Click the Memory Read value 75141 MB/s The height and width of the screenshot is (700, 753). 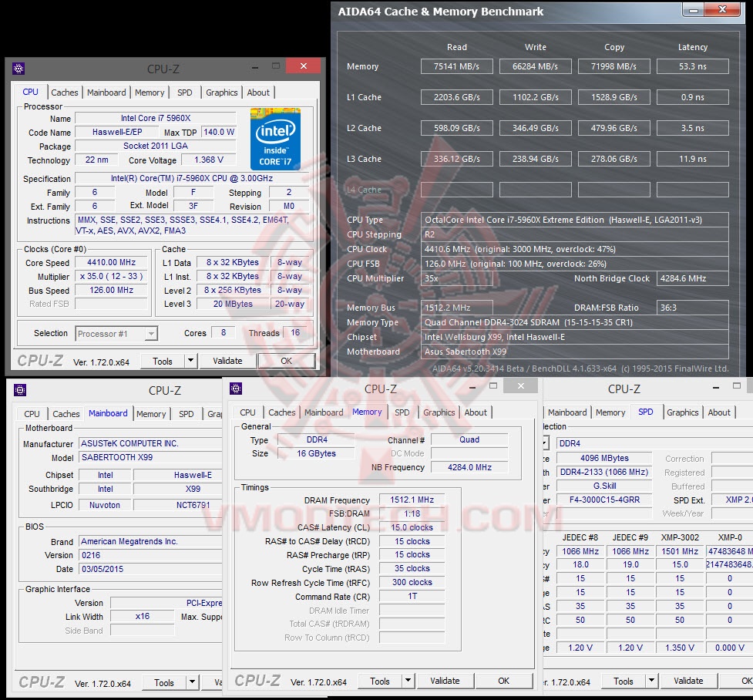coord(457,66)
